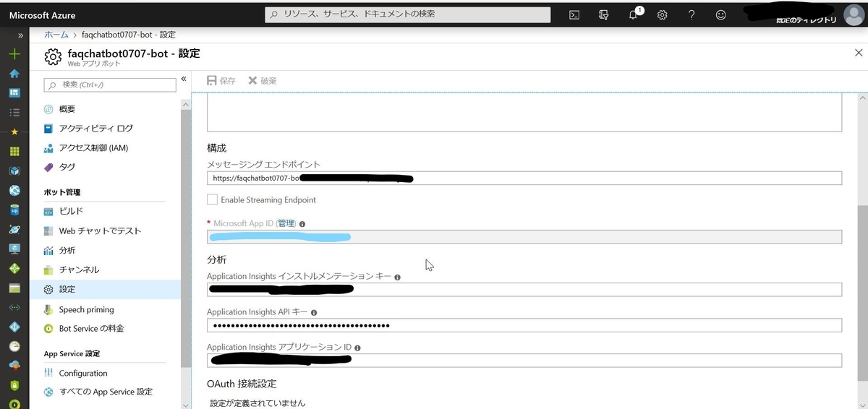
Task: Close the settings blade with X
Action: coord(858,53)
